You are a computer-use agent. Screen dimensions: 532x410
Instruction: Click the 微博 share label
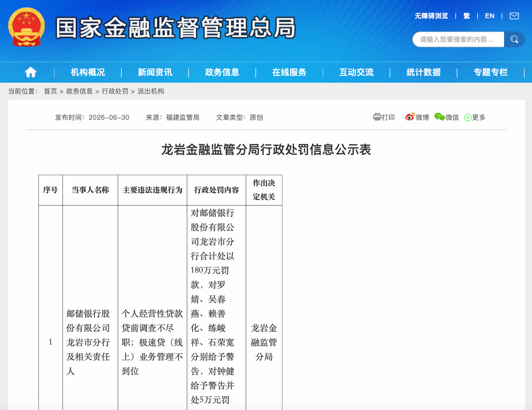click(x=422, y=117)
